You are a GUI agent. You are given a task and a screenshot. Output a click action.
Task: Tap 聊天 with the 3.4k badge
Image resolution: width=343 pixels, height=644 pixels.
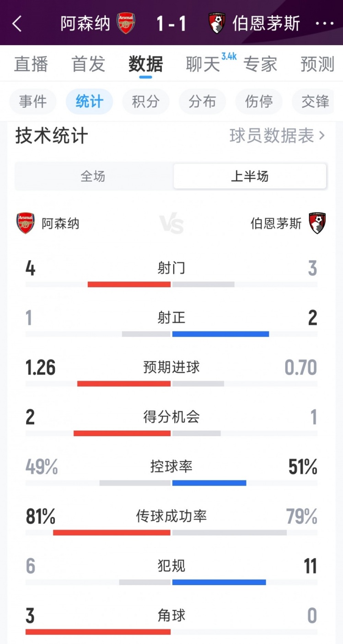(203, 64)
